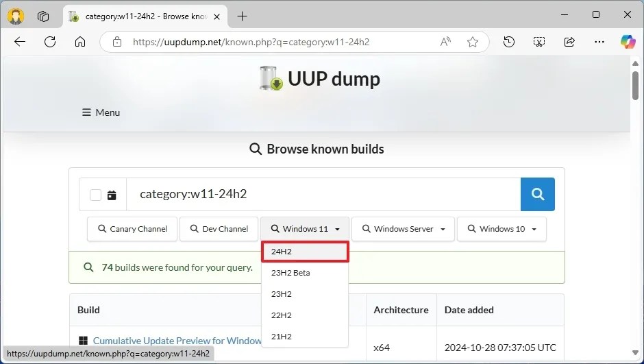Open the Copilot sidebar

pyautogui.click(x=628, y=42)
